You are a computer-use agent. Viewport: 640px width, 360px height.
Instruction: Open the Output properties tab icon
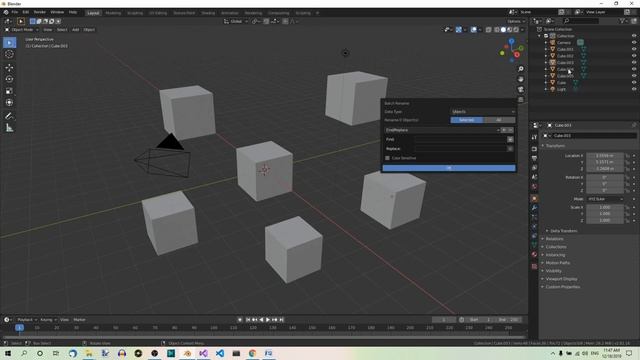click(x=534, y=158)
